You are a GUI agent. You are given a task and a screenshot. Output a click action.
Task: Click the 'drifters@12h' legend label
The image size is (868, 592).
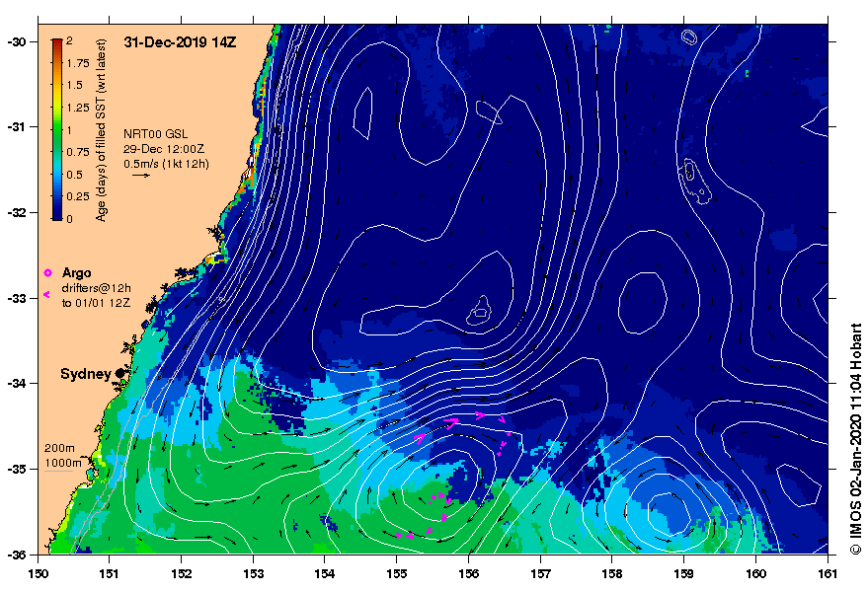point(97,288)
